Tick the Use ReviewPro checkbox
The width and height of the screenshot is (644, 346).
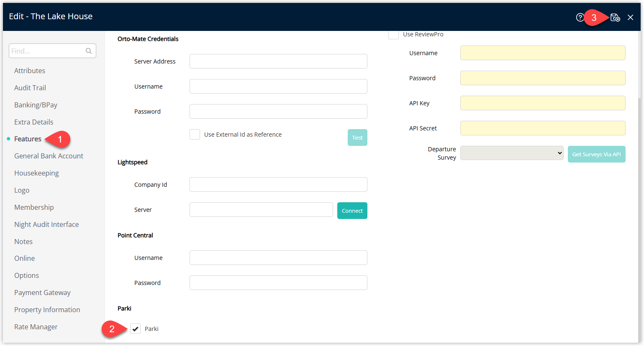[393, 34]
